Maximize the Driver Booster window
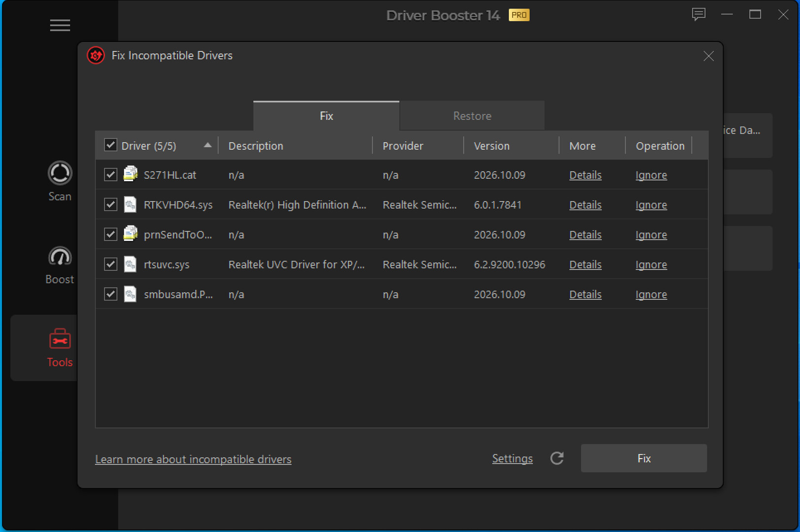This screenshot has width=800, height=532. tap(755, 14)
